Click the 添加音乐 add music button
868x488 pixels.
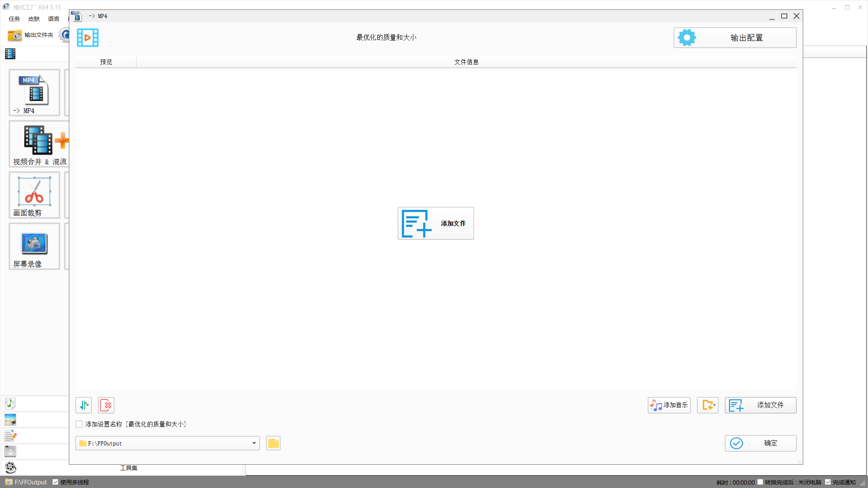[669, 405]
